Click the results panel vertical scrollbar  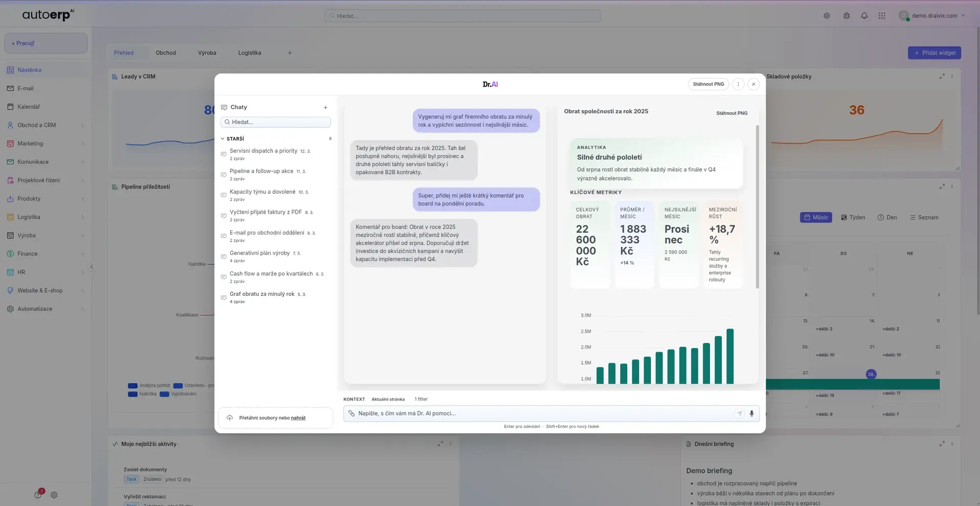(x=757, y=207)
